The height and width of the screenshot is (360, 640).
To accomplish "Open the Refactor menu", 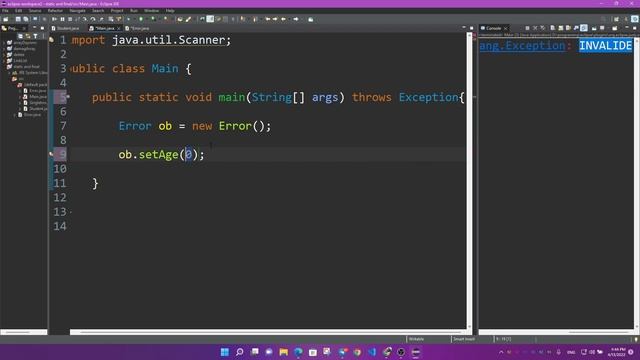I will (55, 11).
